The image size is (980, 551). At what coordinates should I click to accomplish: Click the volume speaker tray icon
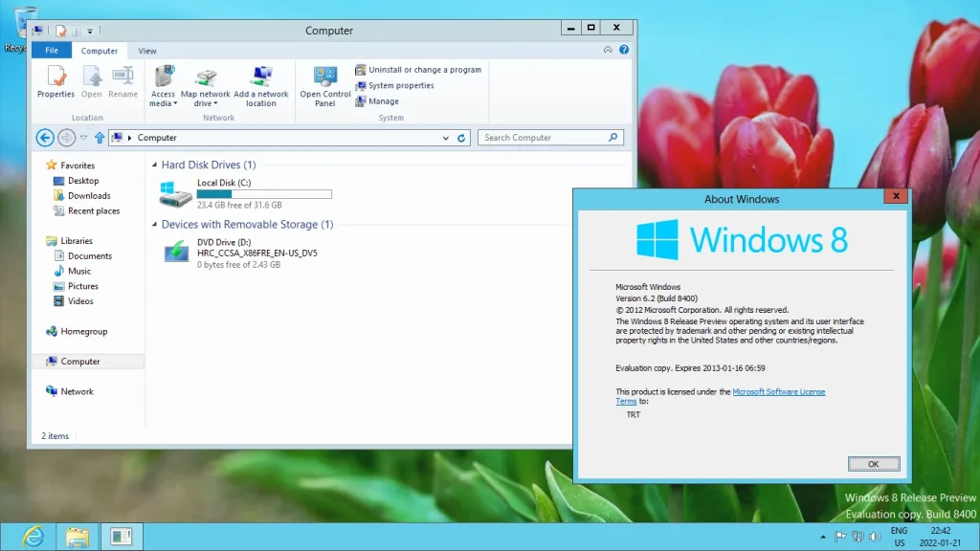click(x=875, y=537)
